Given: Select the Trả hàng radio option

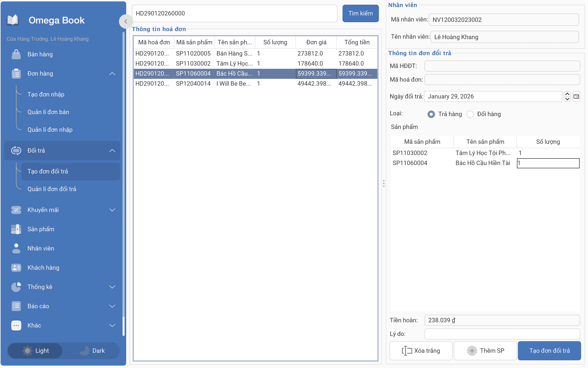Looking at the screenshot, I should 431,114.
